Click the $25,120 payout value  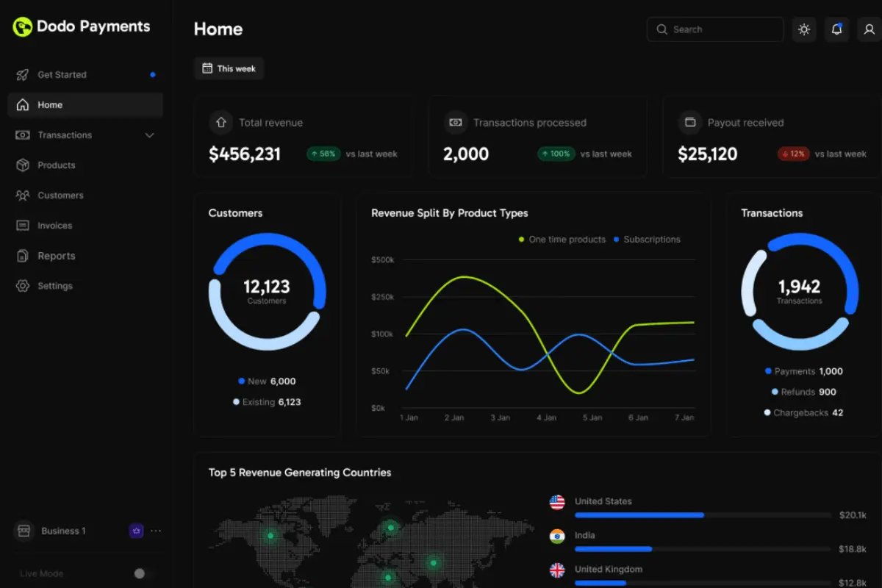(707, 154)
